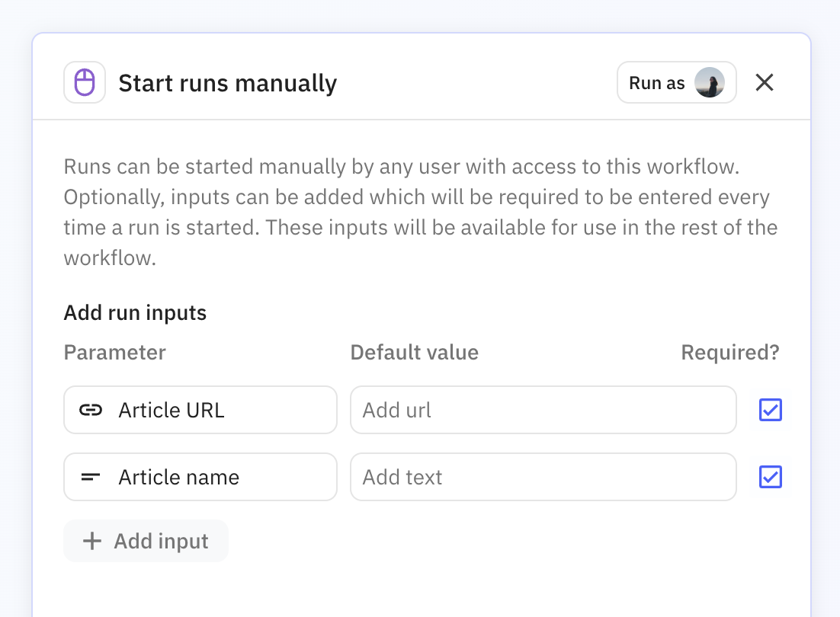Open the Run as selector
This screenshot has height=617, width=840.
point(657,82)
